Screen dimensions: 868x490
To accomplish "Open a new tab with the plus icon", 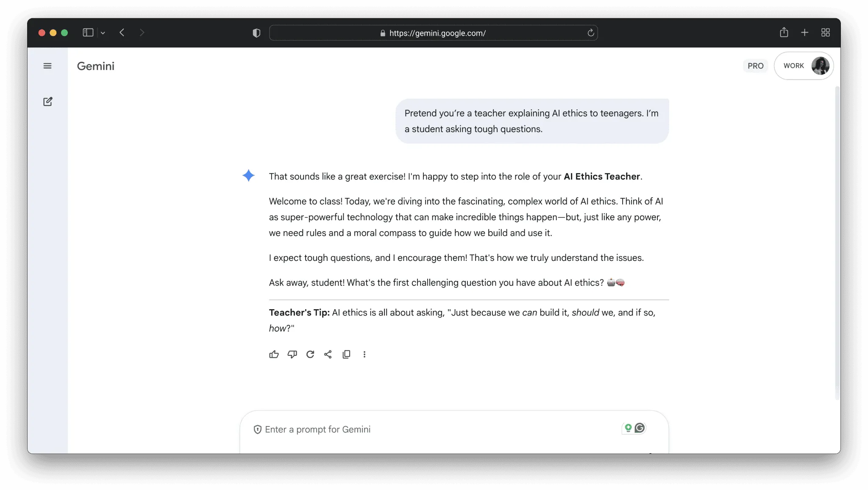I will (x=804, y=33).
